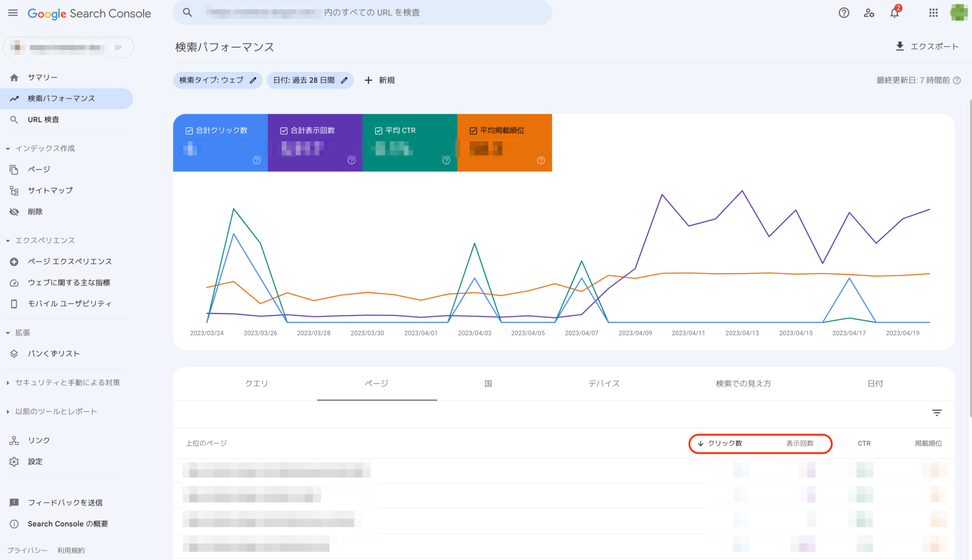This screenshot has height=560, width=972.
Task: Open user and permissions settings icon
Action: pos(869,13)
